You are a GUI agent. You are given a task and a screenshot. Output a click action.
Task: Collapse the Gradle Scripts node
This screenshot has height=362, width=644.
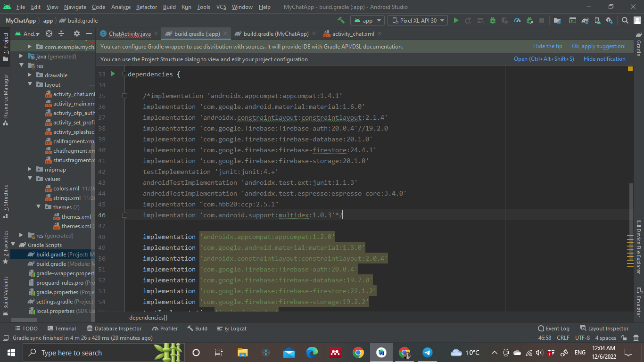coord(13,245)
